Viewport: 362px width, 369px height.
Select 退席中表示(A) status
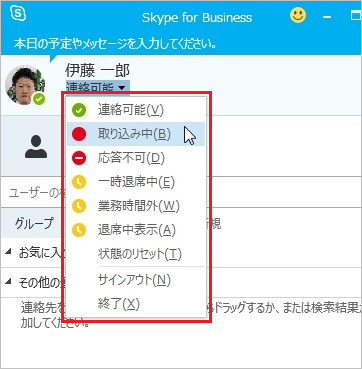pos(136,230)
